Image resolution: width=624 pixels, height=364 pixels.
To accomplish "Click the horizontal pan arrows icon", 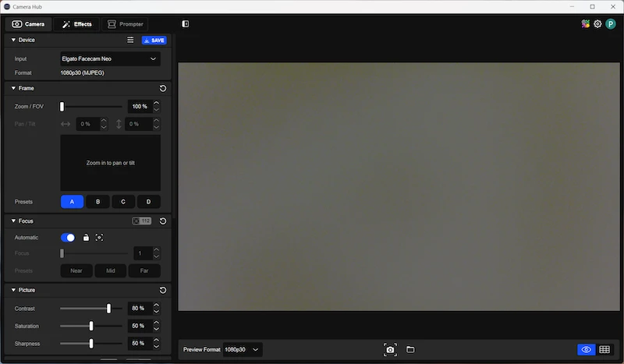I will tap(66, 124).
